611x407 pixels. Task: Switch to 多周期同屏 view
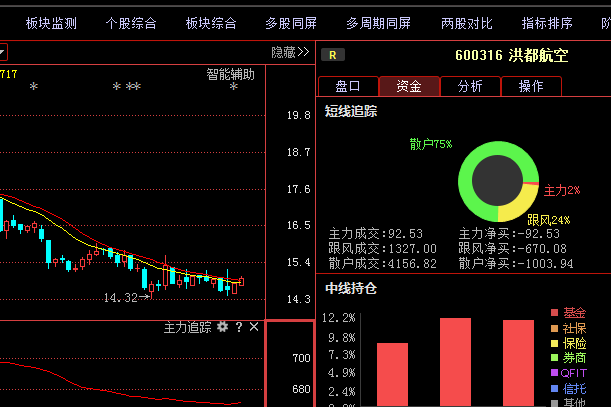[x=378, y=23]
